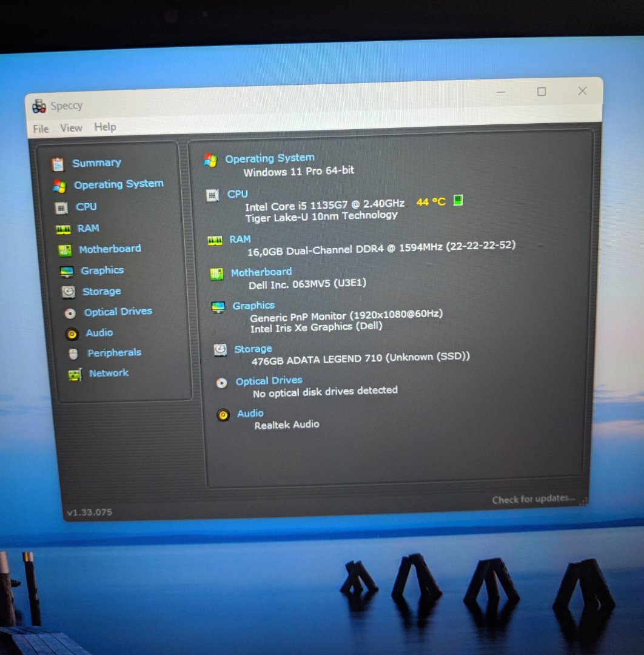Image resolution: width=644 pixels, height=655 pixels.
Task: Click the Network card icon in sidebar
Action: pos(75,375)
